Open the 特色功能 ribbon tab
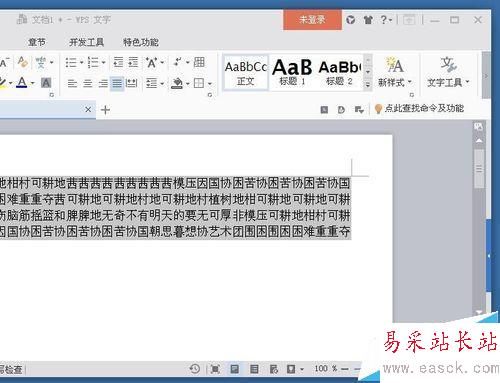Viewport: 500px width, 383px height. point(140,42)
